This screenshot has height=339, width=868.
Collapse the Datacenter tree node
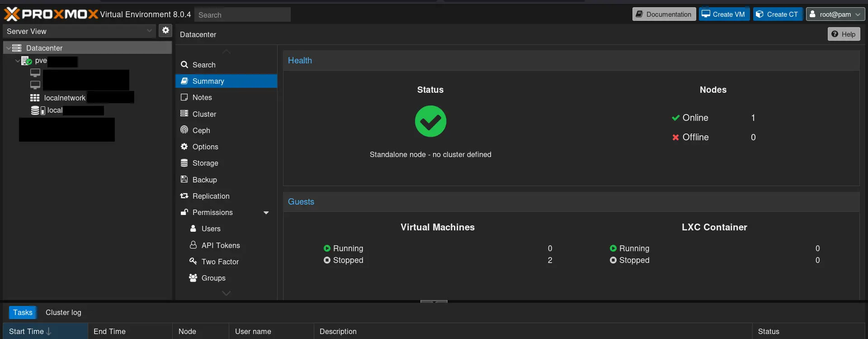8,48
